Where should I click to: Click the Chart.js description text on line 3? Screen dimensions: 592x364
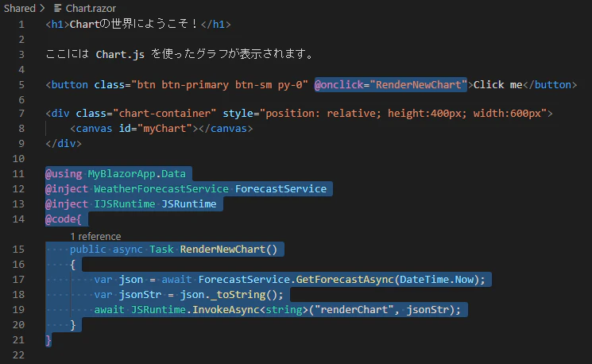pyautogui.click(x=180, y=54)
